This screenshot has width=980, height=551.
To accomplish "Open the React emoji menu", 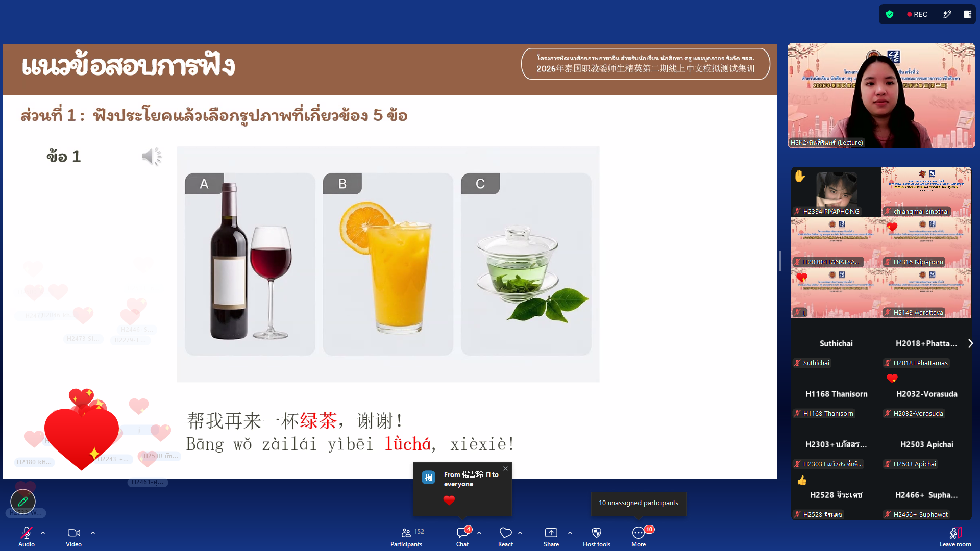I will point(505,537).
